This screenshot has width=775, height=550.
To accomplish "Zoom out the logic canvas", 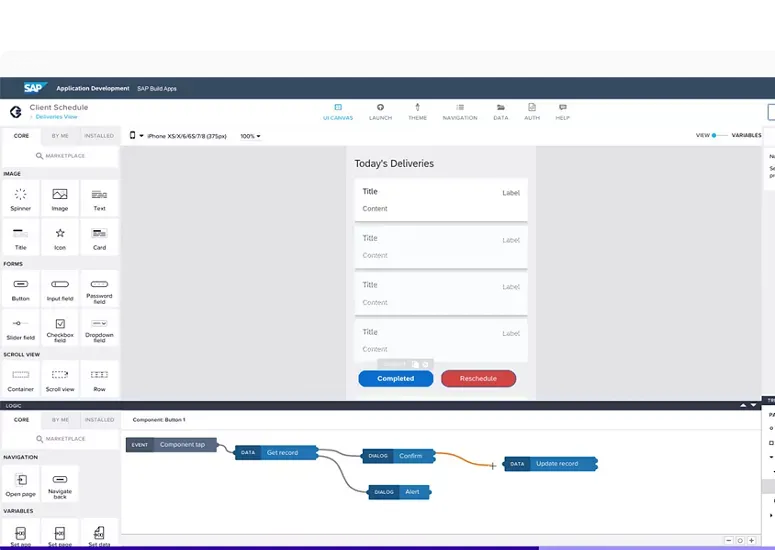I will [729, 541].
